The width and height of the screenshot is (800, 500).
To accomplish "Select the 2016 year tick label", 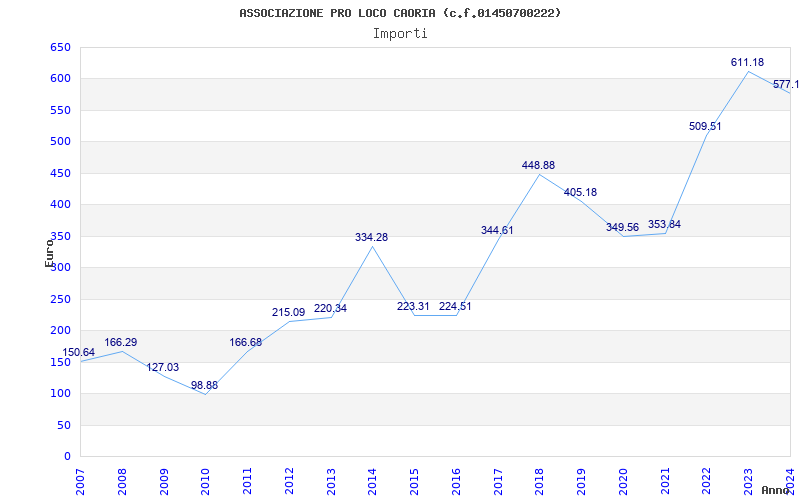I will tap(456, 482).
